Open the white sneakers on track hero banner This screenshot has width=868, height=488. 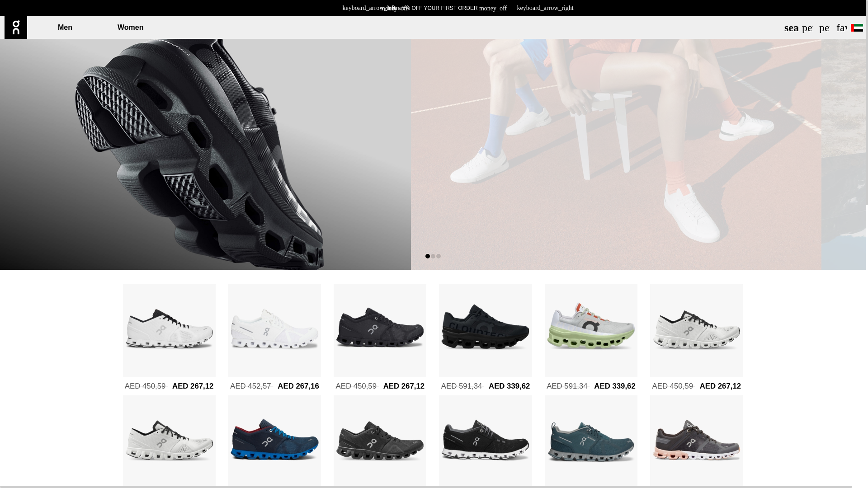(x=616, y=154)
